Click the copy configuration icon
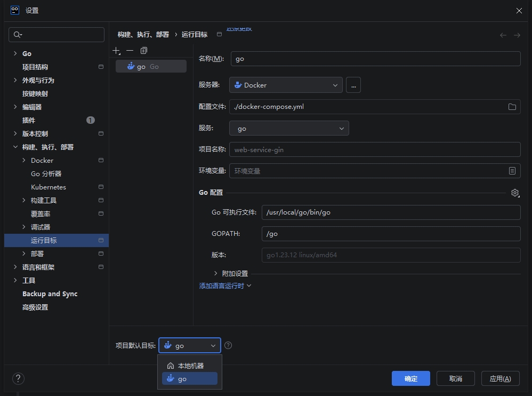The height and width of the screenshot is (396, 532). (x=144, y=51)
